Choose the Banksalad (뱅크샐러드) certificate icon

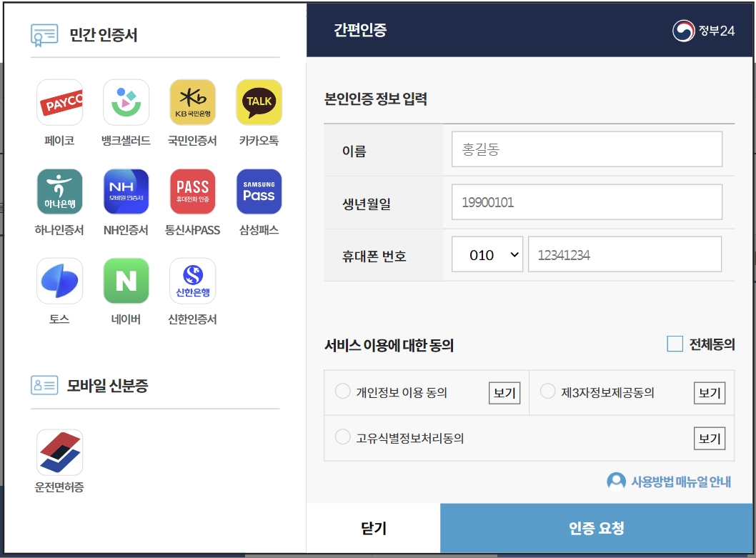pos(126,102)
